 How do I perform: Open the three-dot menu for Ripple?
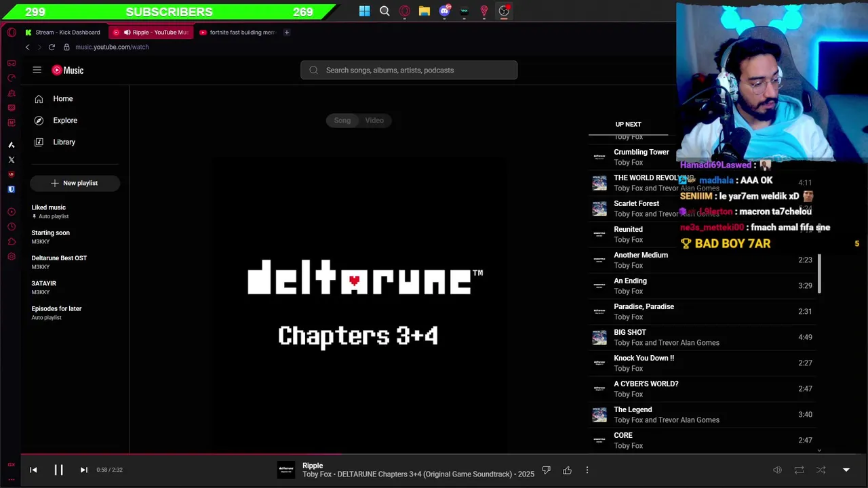587,470
